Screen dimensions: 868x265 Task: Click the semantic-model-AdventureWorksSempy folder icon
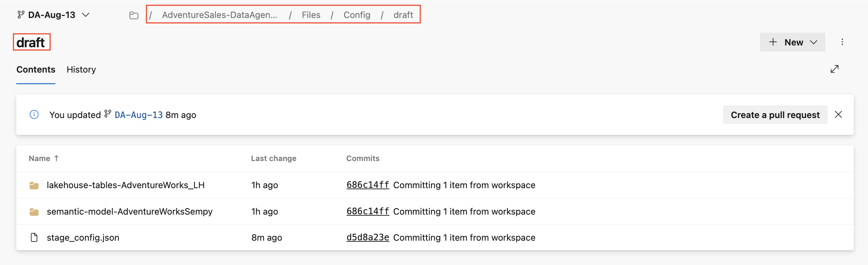pyautogui.click(x=34, y=212)
